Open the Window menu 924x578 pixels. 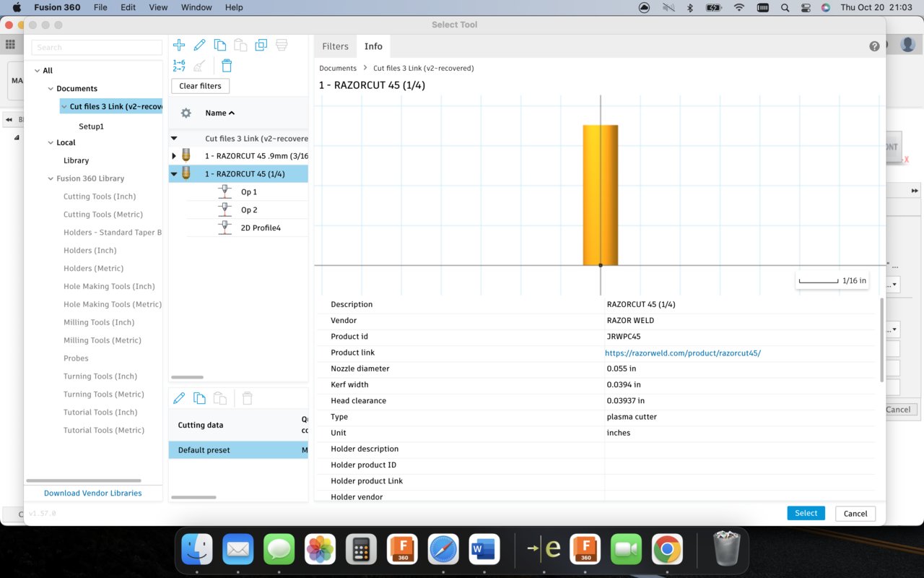click(196, 7)
